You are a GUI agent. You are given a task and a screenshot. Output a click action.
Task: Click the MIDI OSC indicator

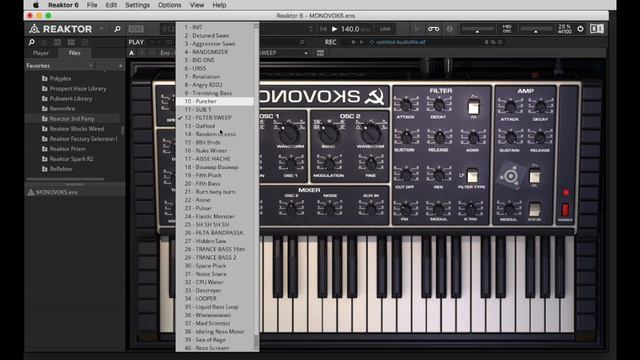(x=507, y=29)
